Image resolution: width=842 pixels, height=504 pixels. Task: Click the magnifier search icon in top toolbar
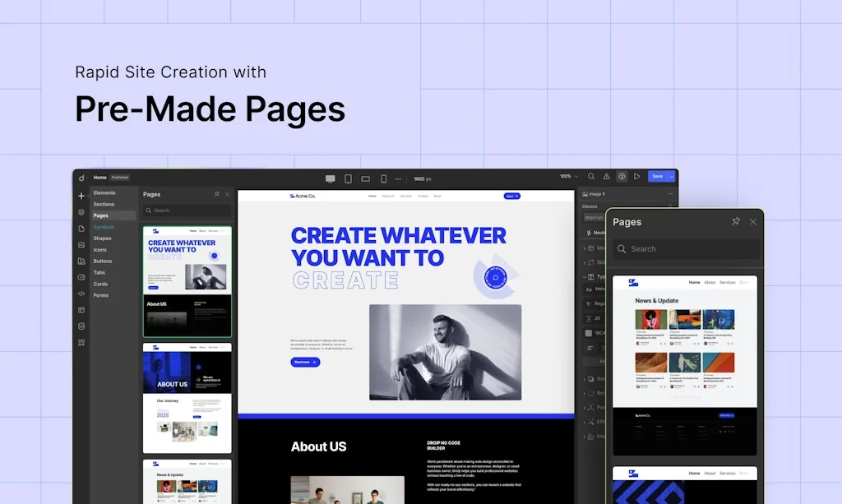point(590,177)
